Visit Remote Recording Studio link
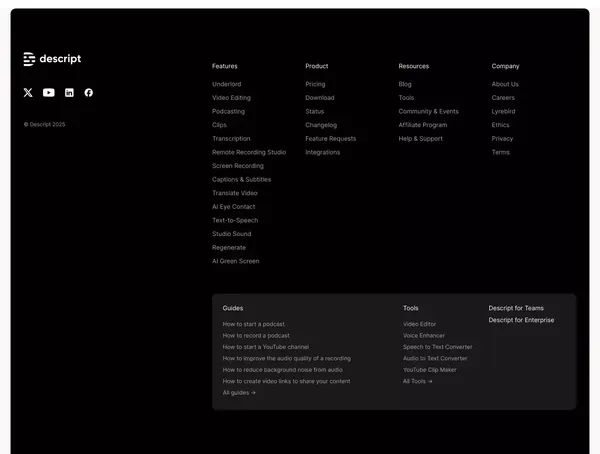 tap(249, 152)
